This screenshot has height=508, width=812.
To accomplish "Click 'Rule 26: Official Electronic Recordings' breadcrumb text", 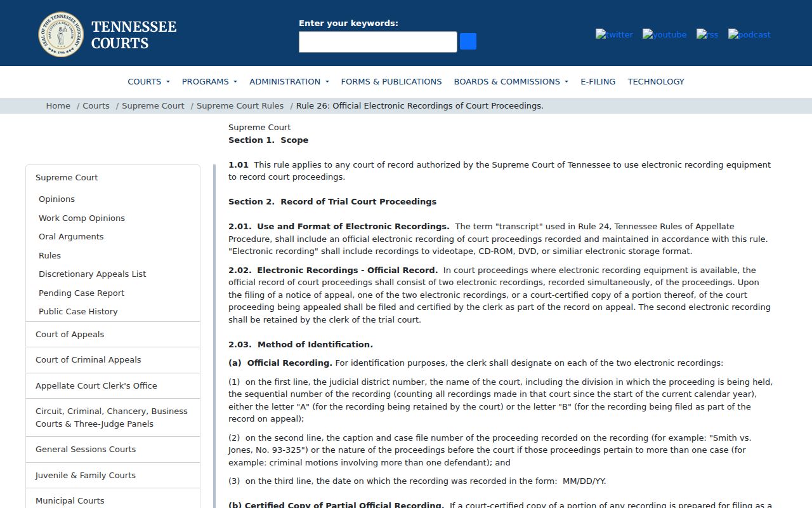I will tap(420, 105).
